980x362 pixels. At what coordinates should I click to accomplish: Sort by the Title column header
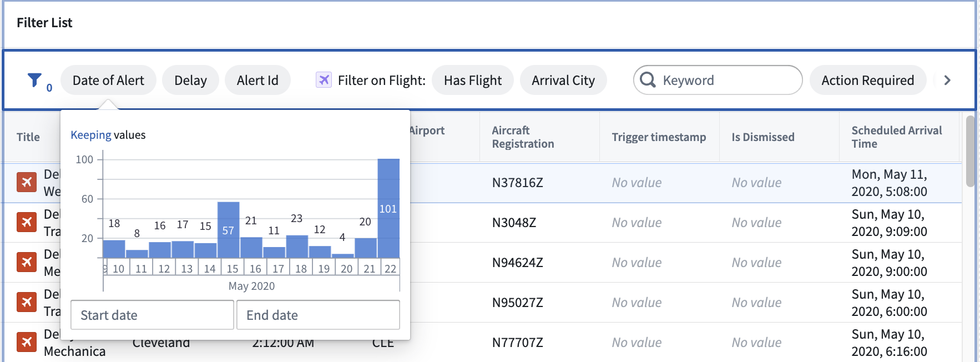(28, 137)
